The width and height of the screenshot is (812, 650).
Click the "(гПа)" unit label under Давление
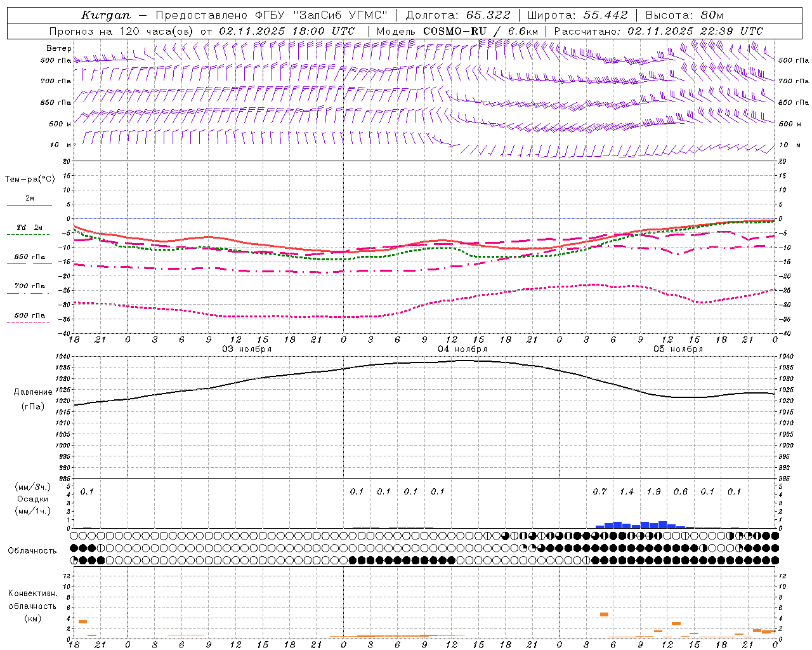pos(33,407)
